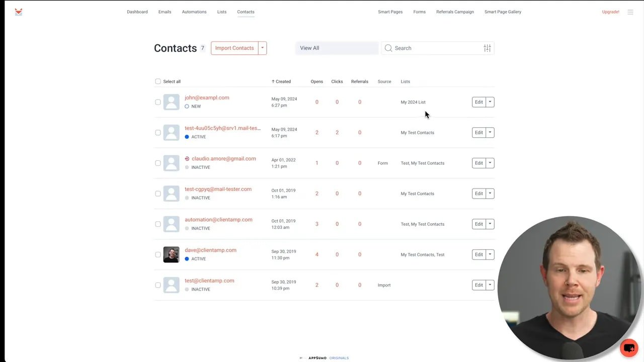Screen dimensions: 644x362
Task: Open the contact test-cgpyq@mail-tester.com
Action: 218,189
